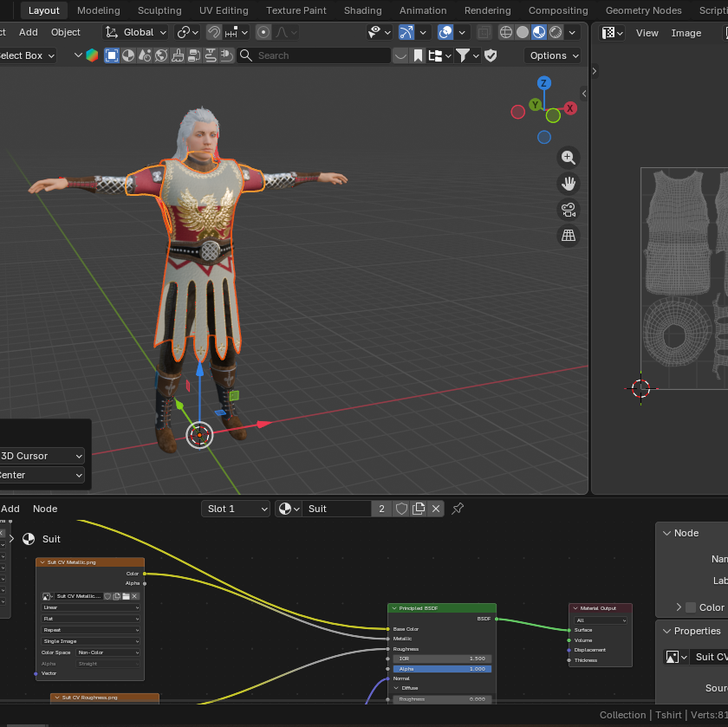Open the snapping options dropdown

(237, 33)
